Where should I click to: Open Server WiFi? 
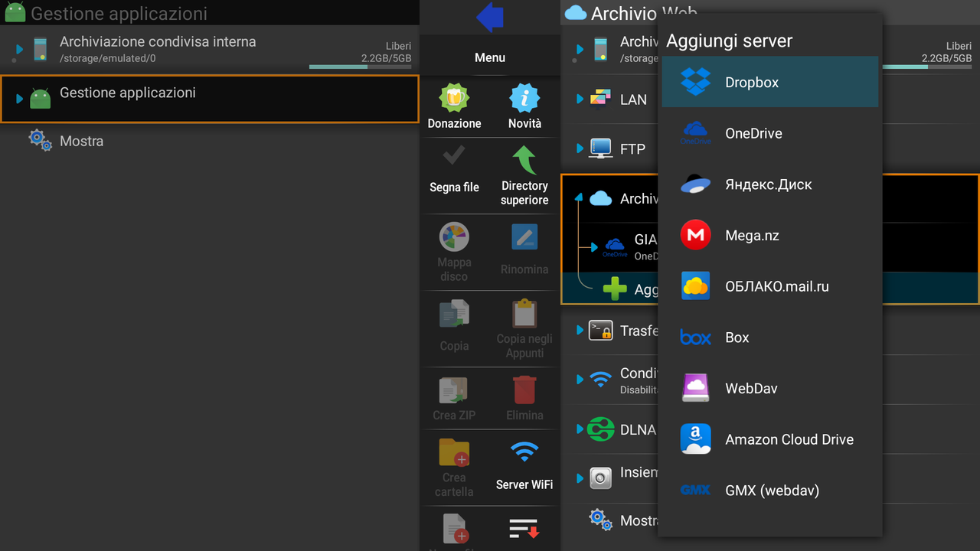[524, 465]
